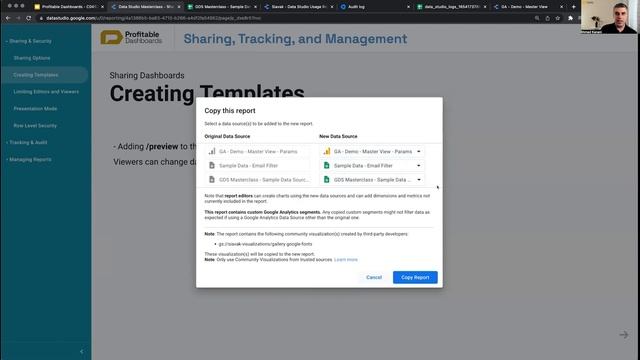Open Sharing Options page in sidebar
This screenshot has width=640, height=360.
pos(32,58)
